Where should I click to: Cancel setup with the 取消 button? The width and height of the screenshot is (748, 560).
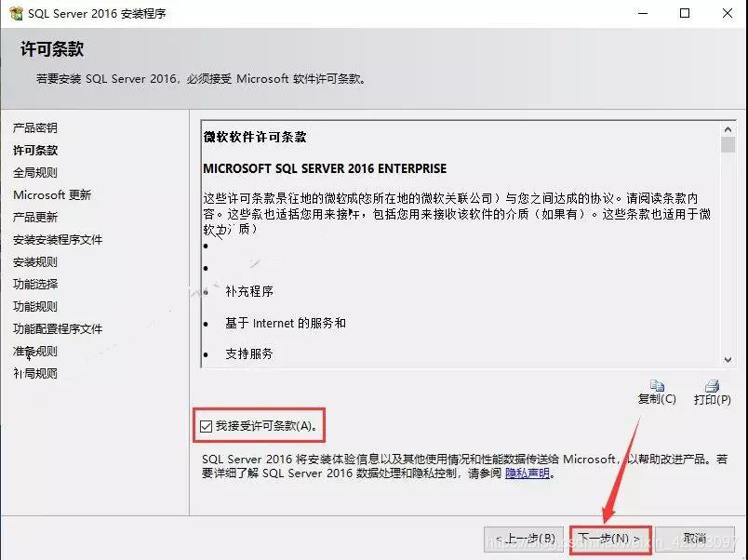(695, 539)
